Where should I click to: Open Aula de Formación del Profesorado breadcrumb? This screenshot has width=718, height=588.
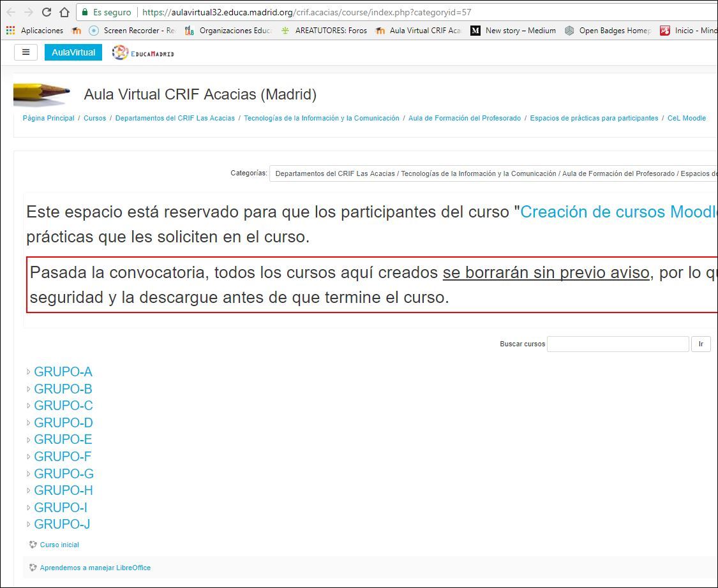tap(465, 118)
